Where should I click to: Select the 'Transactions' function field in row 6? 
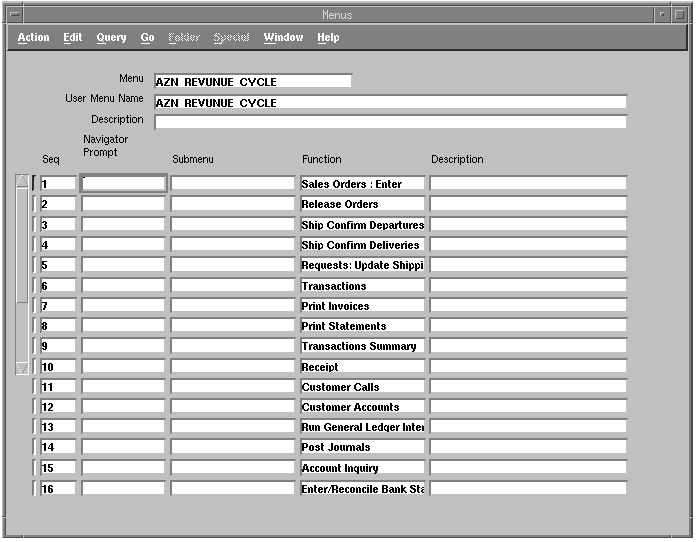pos(363,285)
